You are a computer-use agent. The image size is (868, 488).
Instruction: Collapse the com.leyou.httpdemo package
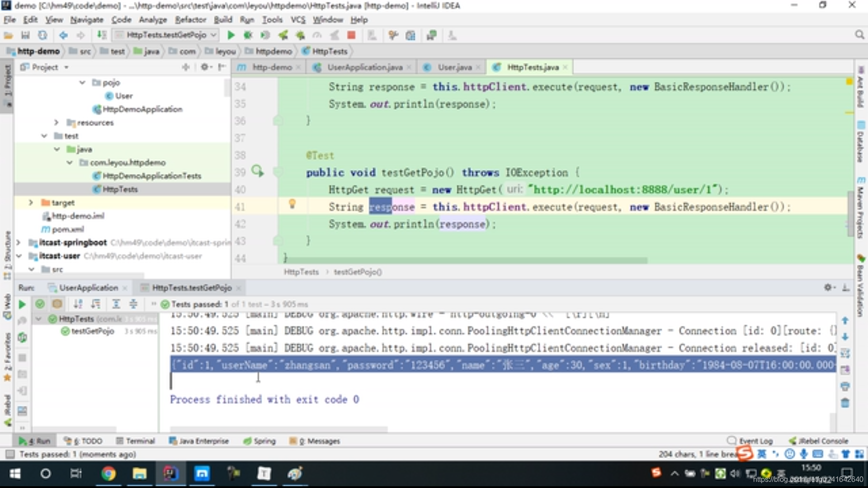click(69, 163)
